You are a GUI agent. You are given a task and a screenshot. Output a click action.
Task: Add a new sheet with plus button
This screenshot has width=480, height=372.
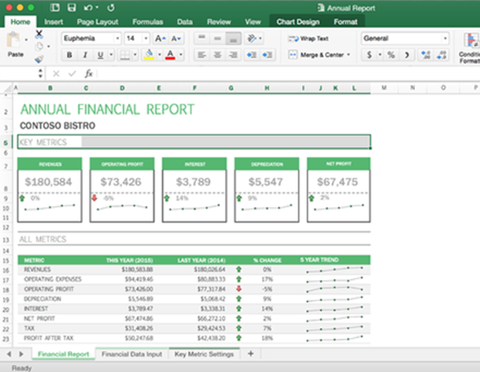251,354
